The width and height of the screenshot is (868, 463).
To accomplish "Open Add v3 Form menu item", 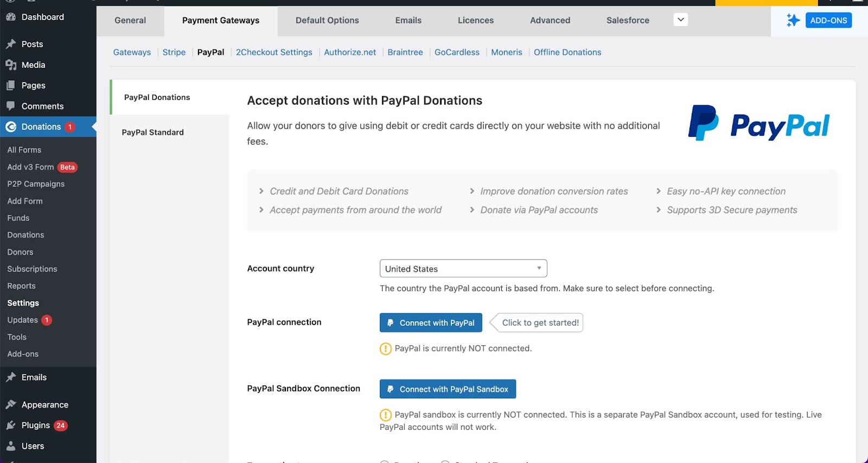I will tap(30, 167).
